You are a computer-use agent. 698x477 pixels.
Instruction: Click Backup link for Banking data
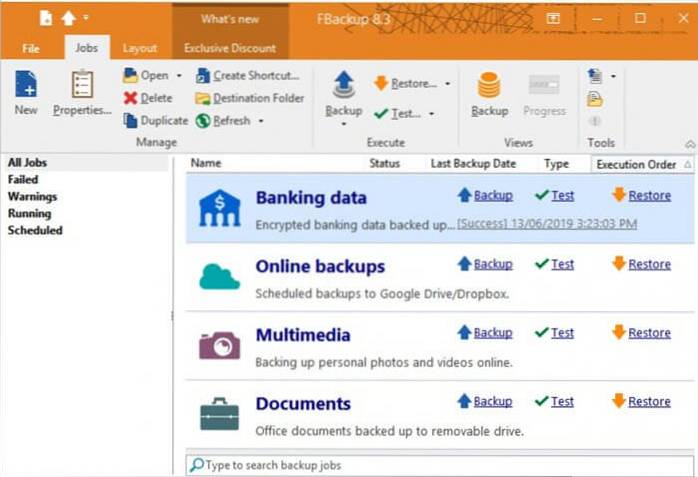click(493, 195)
